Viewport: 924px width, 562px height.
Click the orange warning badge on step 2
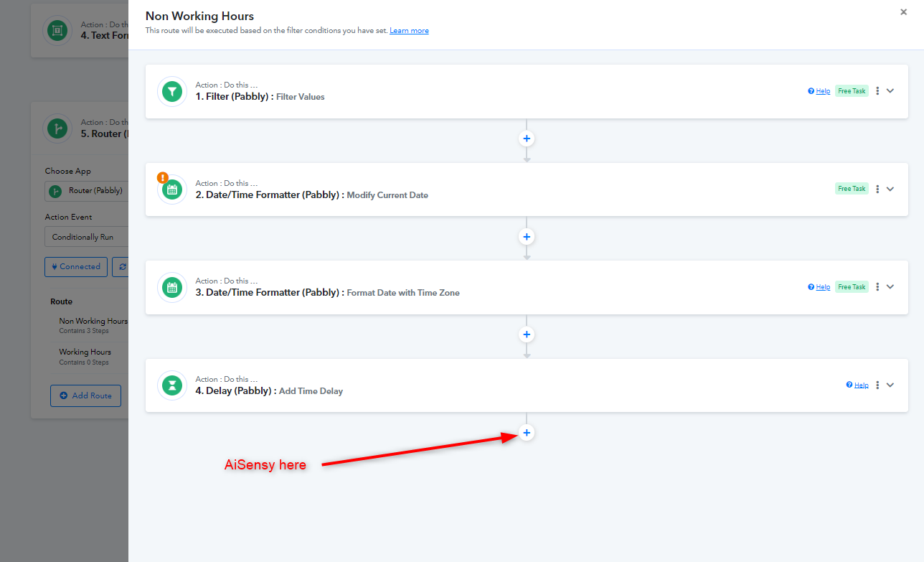click(163, 177)
